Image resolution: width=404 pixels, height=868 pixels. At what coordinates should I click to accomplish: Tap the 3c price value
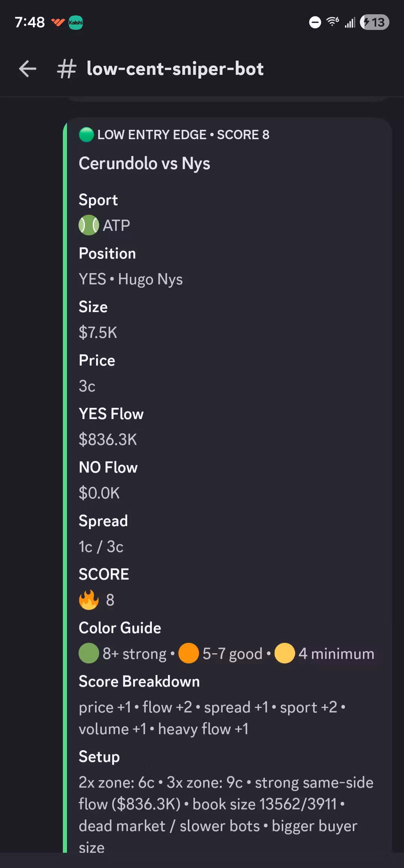(x=87, y=386)
